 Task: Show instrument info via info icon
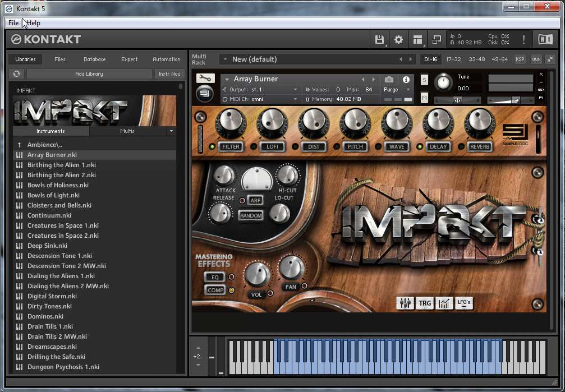tap(406, 79)
